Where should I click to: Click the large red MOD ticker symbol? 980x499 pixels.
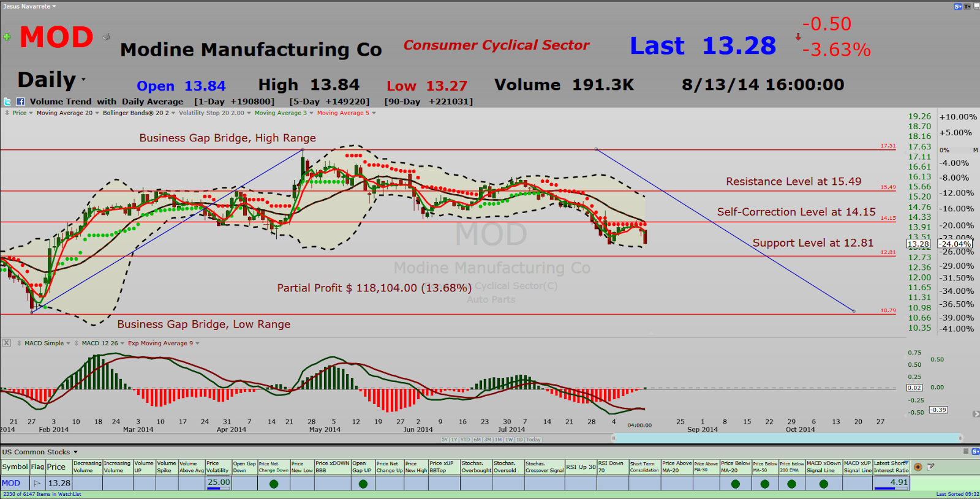click(56, 37)
